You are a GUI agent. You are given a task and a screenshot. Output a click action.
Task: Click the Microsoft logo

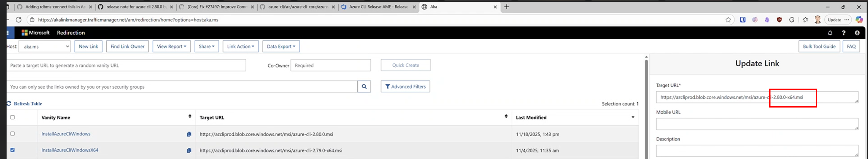point(25,33)
